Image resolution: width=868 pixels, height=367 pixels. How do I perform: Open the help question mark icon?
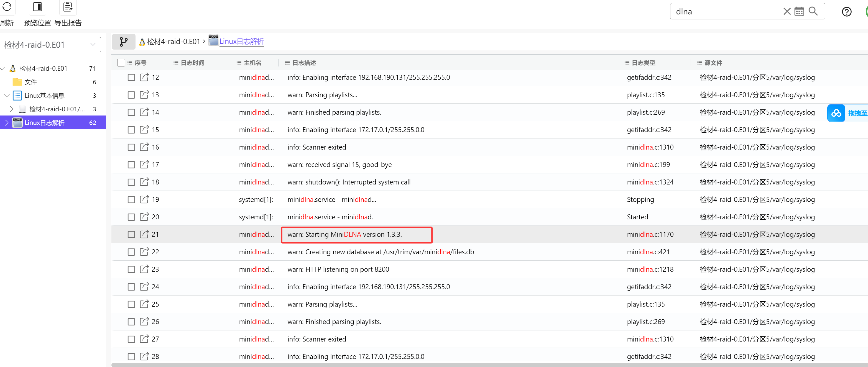point(846,12)
